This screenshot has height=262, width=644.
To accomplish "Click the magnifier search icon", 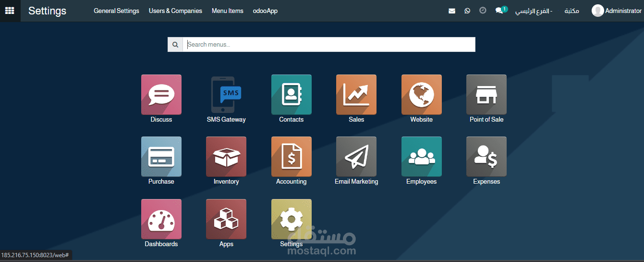I will (175, 45).
